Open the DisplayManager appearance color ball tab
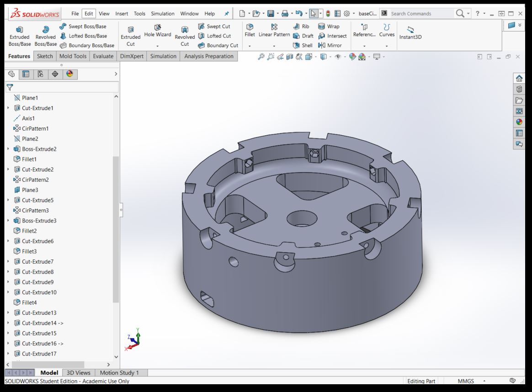The width and height of the screenshot is (532, 392). coord(69,74)
